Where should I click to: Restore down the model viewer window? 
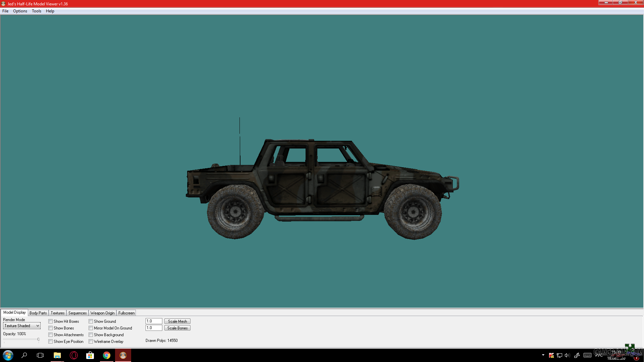point(620,3)
